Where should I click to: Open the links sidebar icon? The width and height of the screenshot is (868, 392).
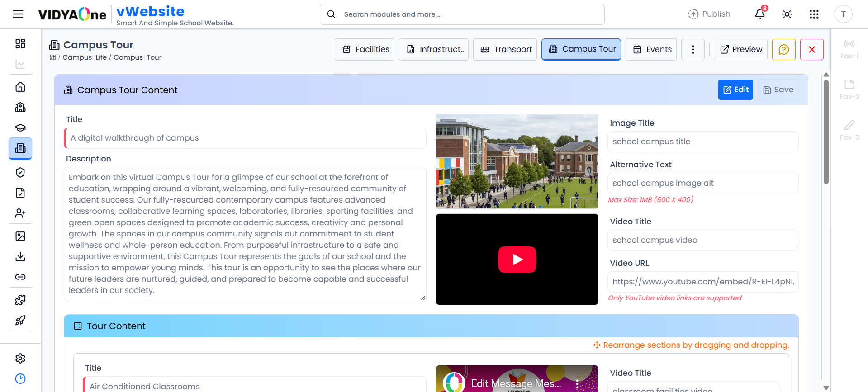(20, 277)
